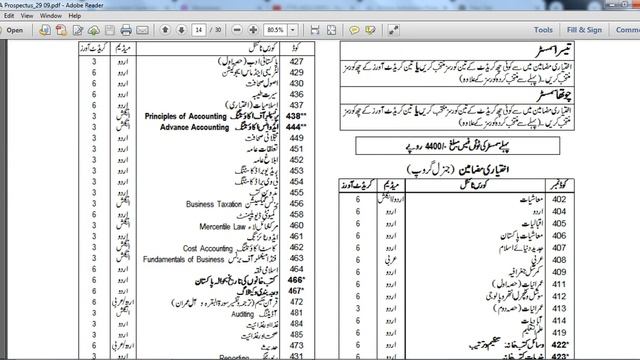640x360 pixels.
Task: Click the page number field showing 14
Action: (199, 30)
